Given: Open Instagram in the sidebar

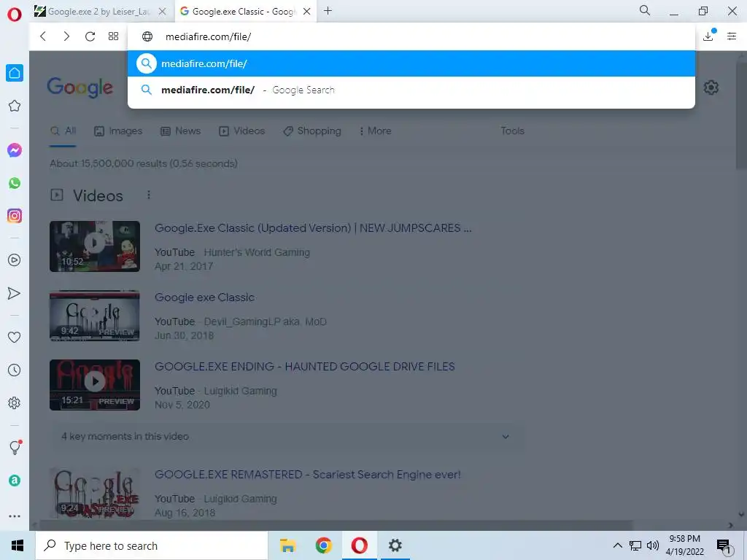Looking at the screenshot, I should tap(15, 216).
